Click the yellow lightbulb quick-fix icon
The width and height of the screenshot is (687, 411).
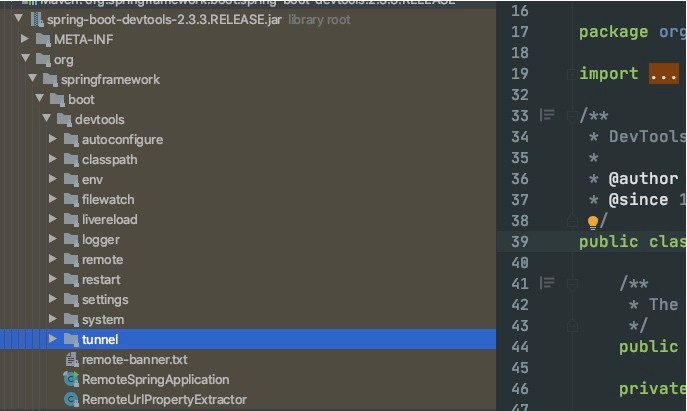pos(593,222)
